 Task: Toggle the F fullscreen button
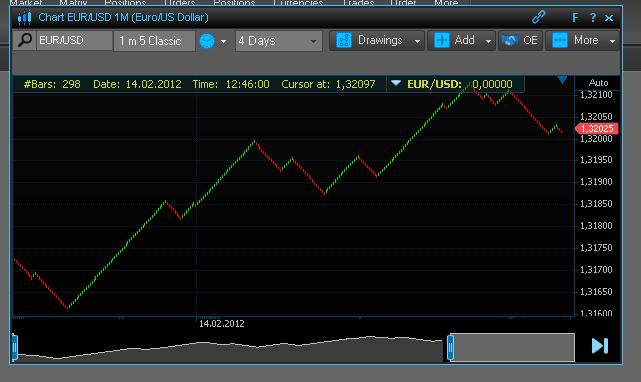coord(575,18)
